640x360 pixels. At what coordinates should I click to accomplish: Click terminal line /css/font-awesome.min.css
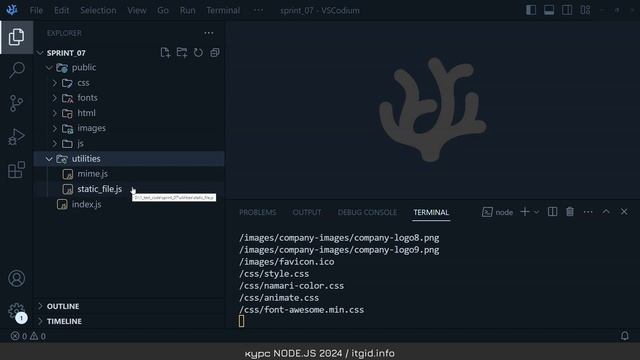(301, 310)
